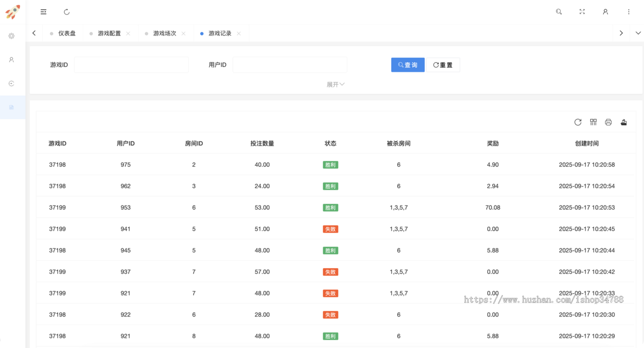Click the 失败 tag in user 922 row
This screenshot has height=348, width=644.
click(x=331, y=315)
